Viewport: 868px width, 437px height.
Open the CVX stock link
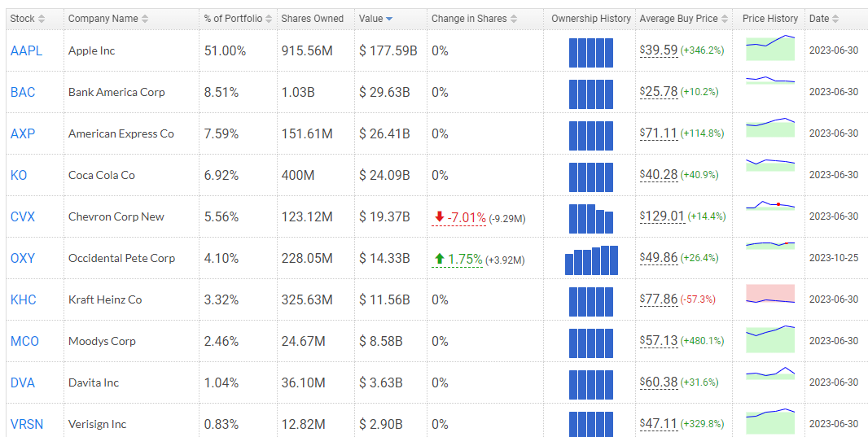(x=23, y=216)
